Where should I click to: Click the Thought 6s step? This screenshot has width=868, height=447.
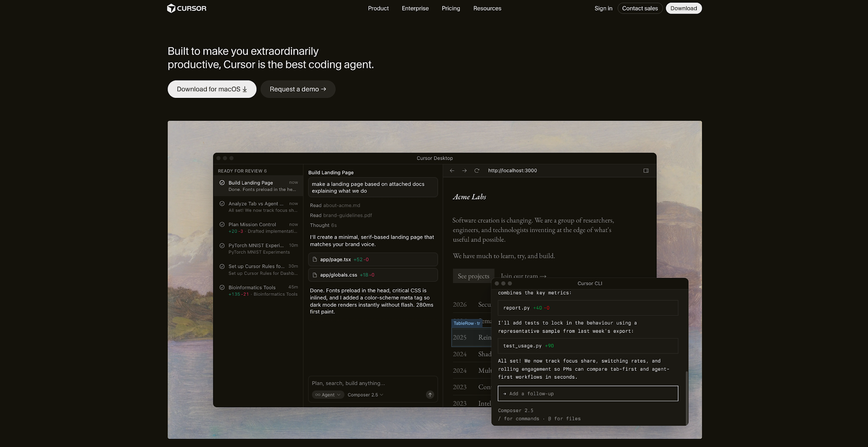(323, 225)
